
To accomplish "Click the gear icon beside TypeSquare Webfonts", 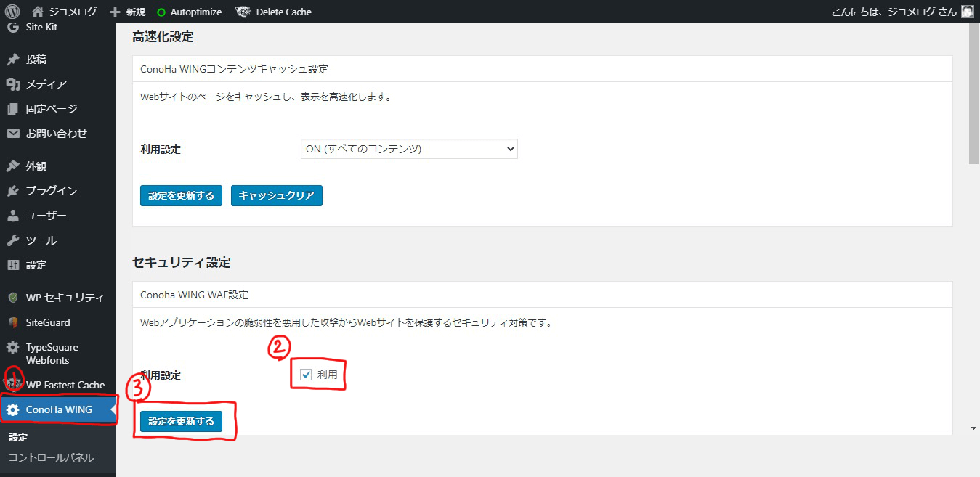I will click(13, 348).
